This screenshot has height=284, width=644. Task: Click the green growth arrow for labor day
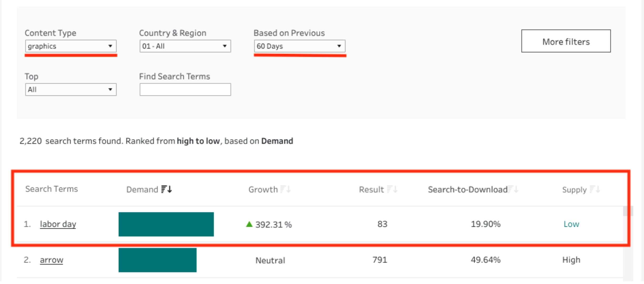(249, 224)
